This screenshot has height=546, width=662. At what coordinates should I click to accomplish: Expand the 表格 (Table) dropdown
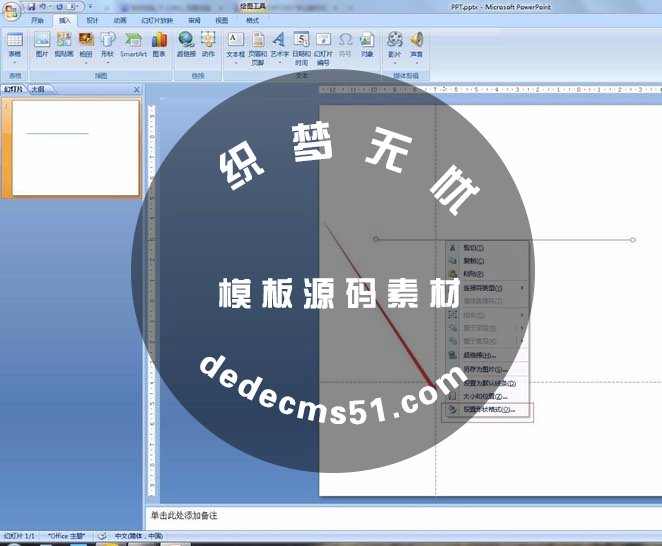coord(15,46)
